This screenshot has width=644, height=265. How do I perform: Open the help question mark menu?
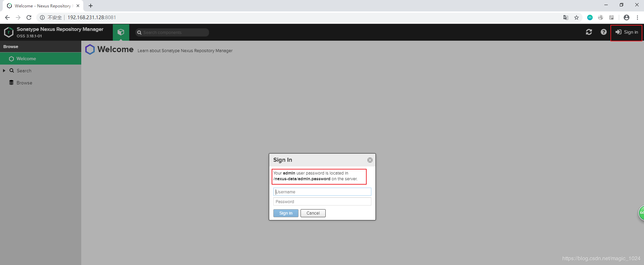604,32
